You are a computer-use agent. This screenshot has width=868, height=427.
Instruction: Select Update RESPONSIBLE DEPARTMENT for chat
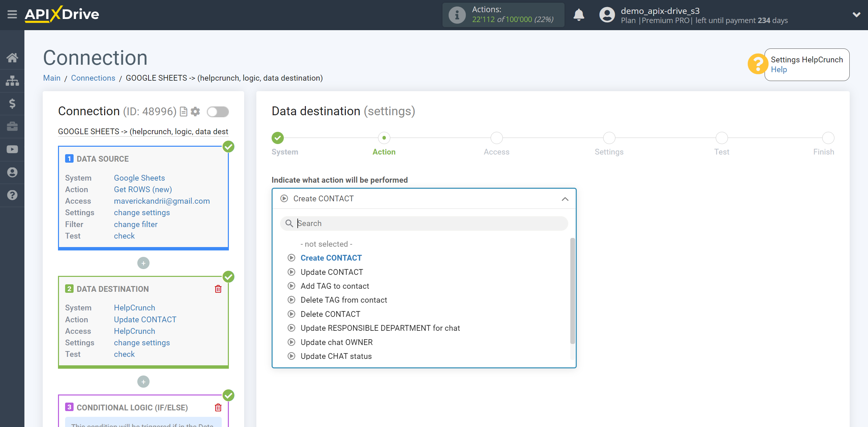(380, 328)
